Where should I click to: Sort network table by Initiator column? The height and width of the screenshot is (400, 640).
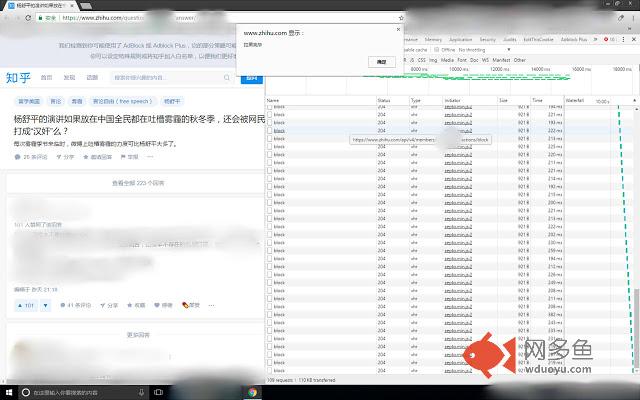(470, 100)
